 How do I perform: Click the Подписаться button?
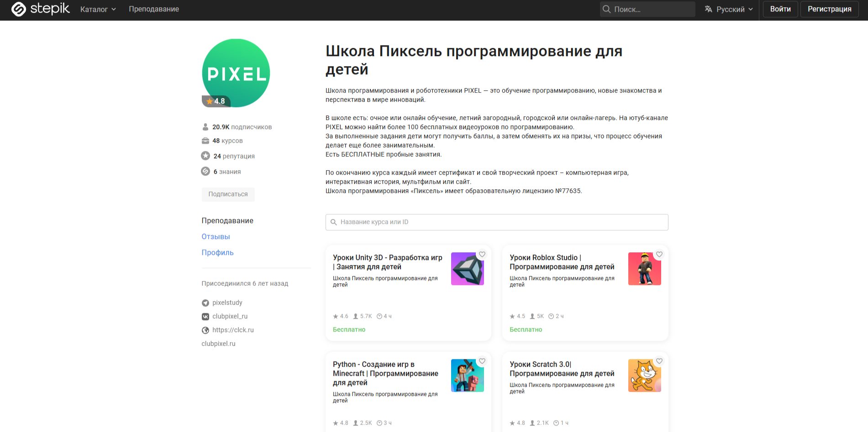(x=228, y=194)
